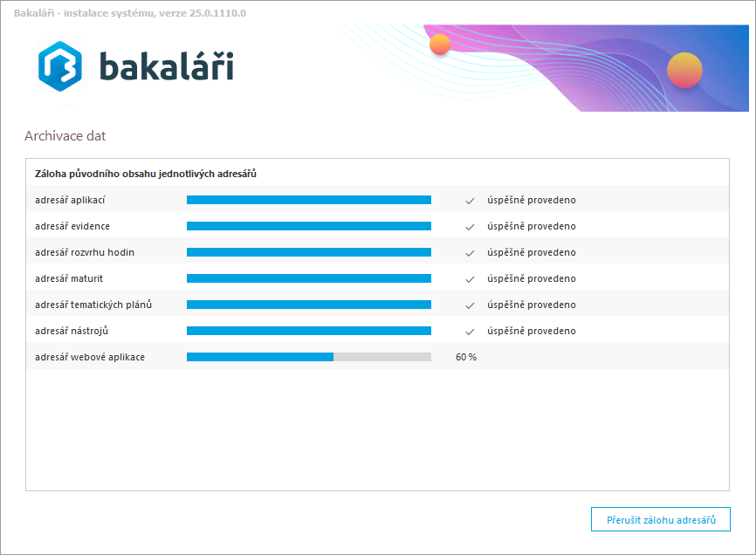Click the checkmark beside adresář maturit

click(470, 279)
